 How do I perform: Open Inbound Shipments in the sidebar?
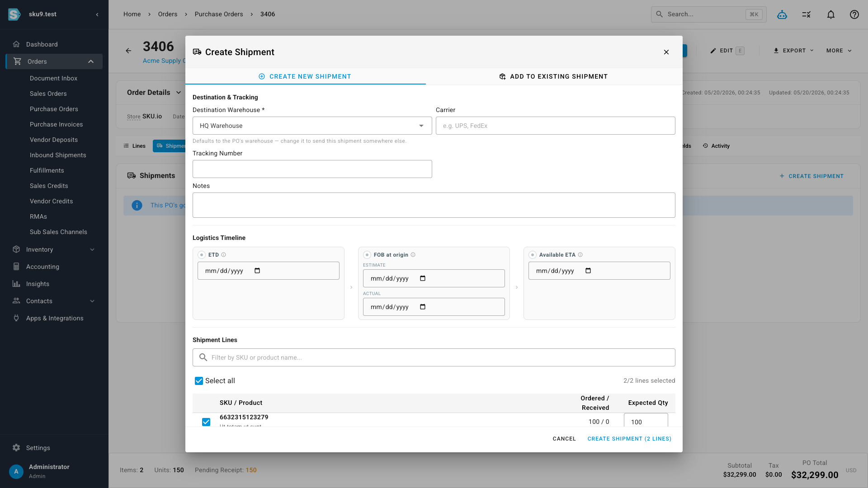pos(58,155)
